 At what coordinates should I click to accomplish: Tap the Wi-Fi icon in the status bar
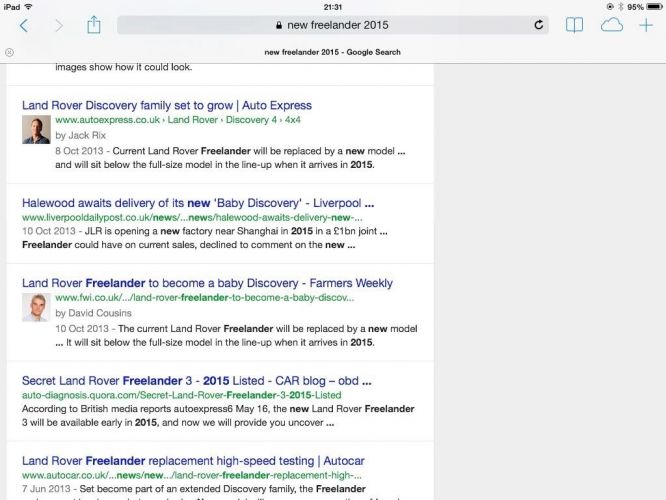[x=28, y=7]
